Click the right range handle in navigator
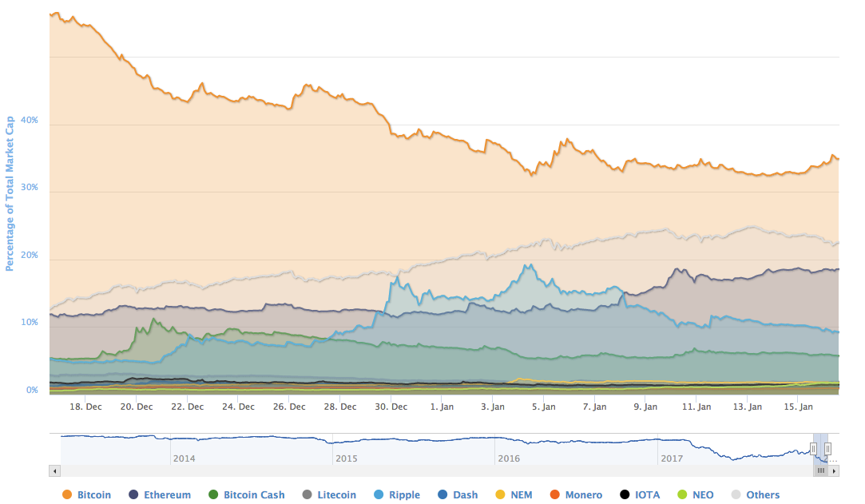The width and height of the screenshot is (865, 504). 827,449
